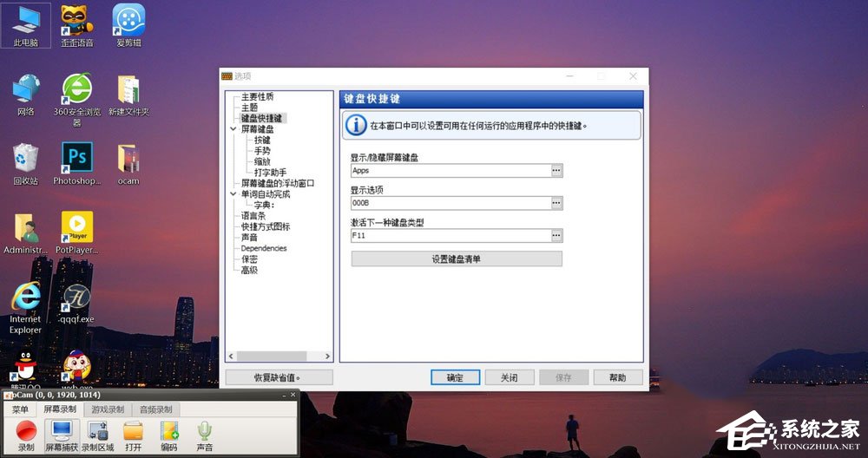Select 保密 in options tree
The image size is (868, 458).
pos(249,258)
